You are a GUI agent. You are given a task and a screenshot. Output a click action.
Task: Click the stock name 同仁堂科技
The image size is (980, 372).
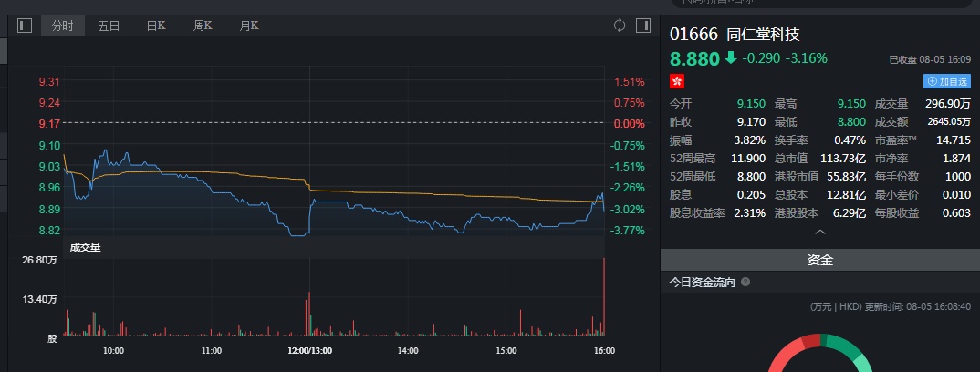(x=763, y=35)
